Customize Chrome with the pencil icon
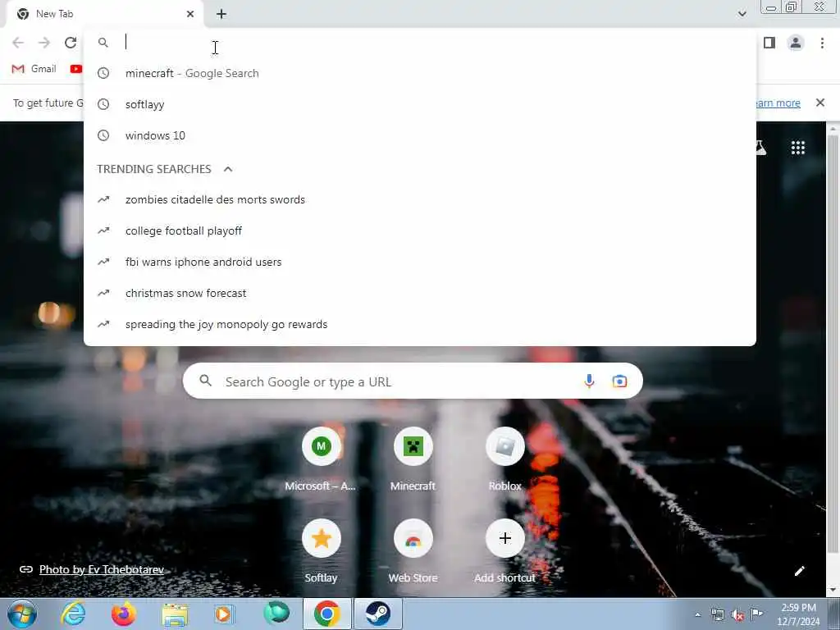Screen dimensions: 840x630 799,571
